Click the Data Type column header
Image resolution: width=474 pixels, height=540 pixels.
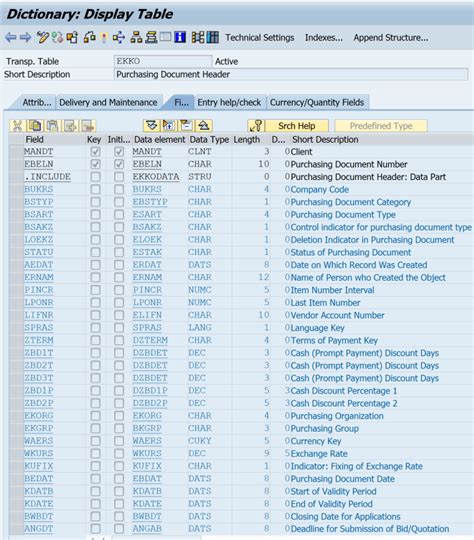tap(209, 139)
